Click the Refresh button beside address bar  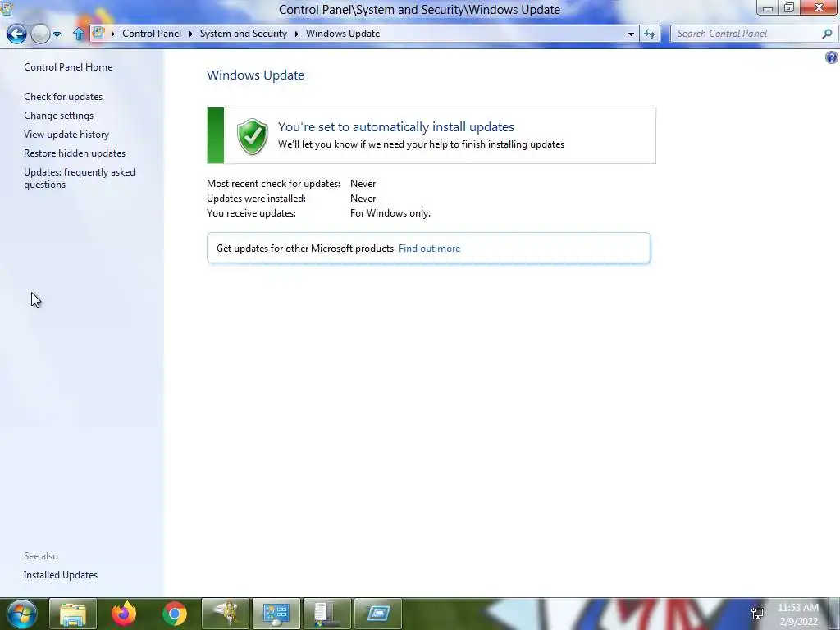point(650,34)
